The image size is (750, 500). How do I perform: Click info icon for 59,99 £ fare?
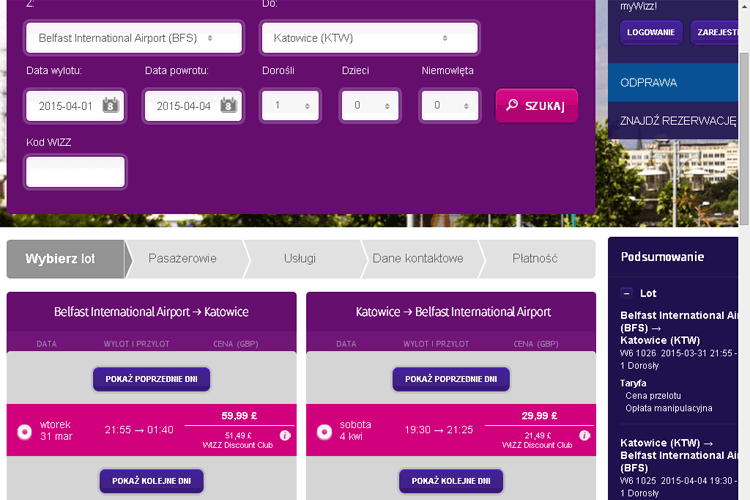285,435
